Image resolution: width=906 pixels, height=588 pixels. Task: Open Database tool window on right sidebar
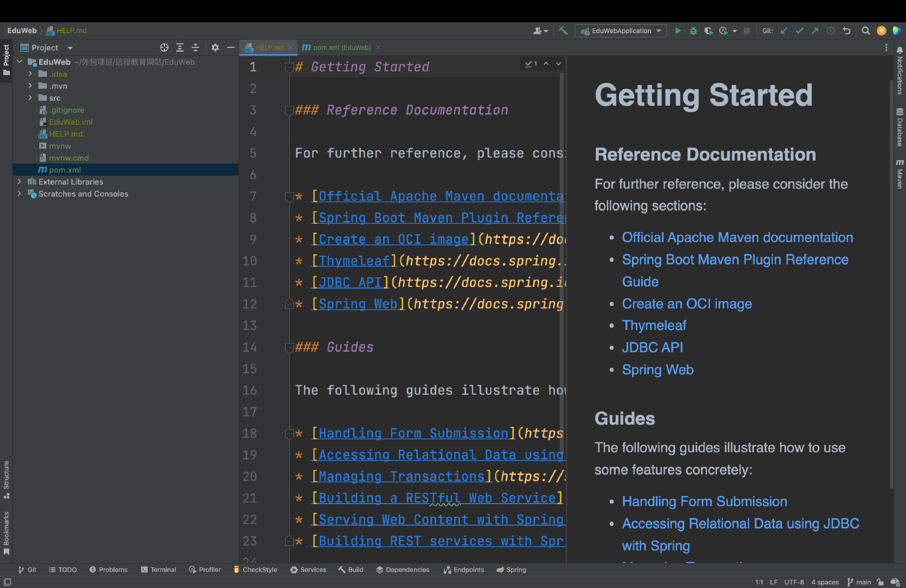tap(899, 127)
